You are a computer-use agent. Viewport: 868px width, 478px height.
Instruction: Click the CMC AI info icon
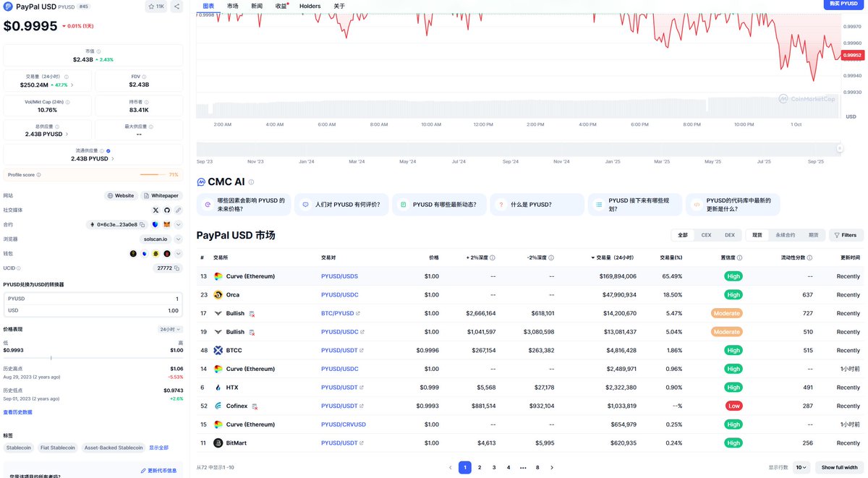pyautogui.click(x=251, y=182)
